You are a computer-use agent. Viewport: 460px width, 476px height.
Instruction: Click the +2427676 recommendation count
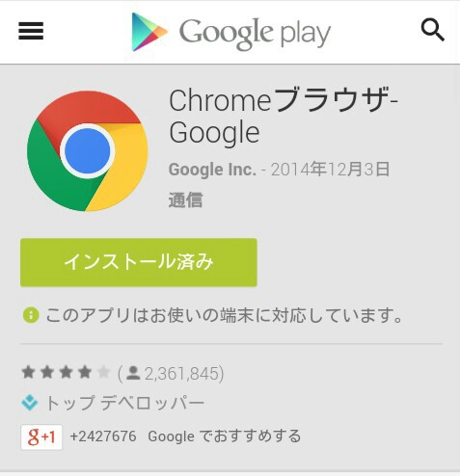(103, 436)
